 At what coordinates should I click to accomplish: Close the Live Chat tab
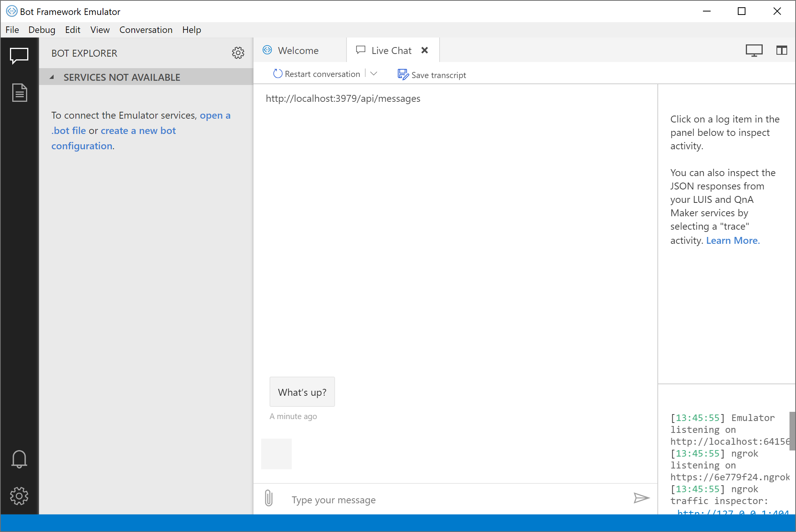click(x=425, y=50)
